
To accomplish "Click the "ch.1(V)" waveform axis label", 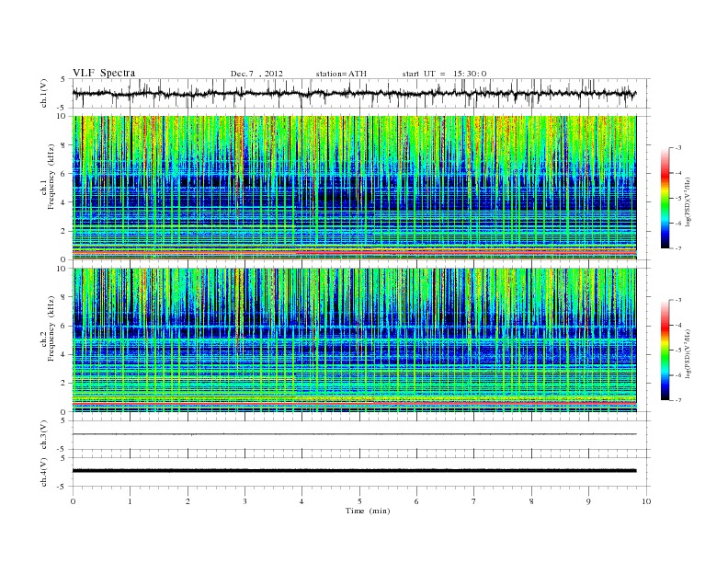I will pyautogui.click(x=44, y=93).
